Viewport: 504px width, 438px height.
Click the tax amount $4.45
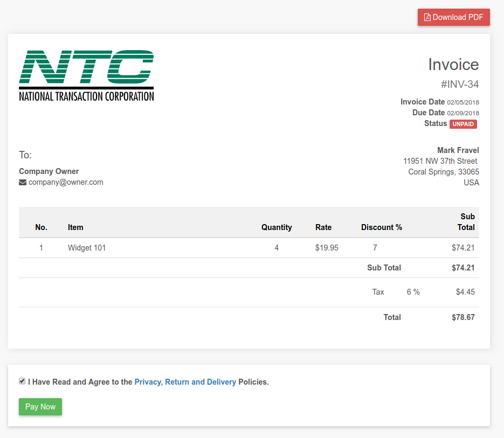pos(465,292)
